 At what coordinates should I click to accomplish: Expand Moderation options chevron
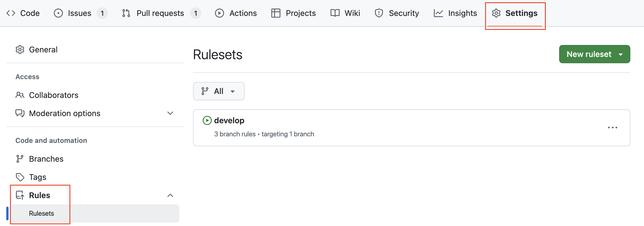pyautogui.click(x=170, y=113)
